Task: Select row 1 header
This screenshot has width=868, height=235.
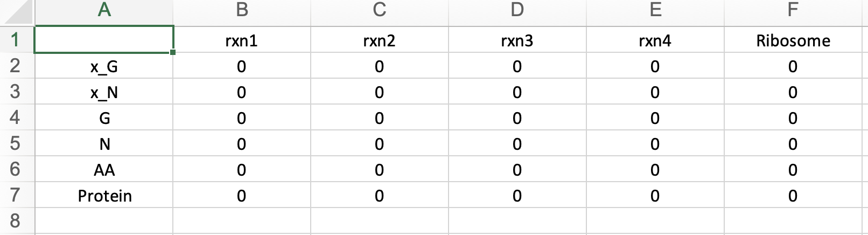Action: tap(16, 40)
